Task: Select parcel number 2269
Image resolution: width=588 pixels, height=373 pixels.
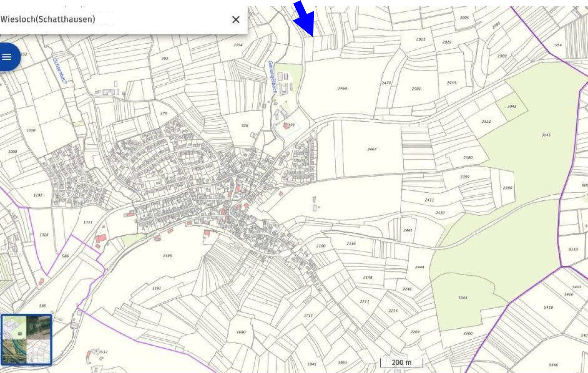Action: (415, 331)
